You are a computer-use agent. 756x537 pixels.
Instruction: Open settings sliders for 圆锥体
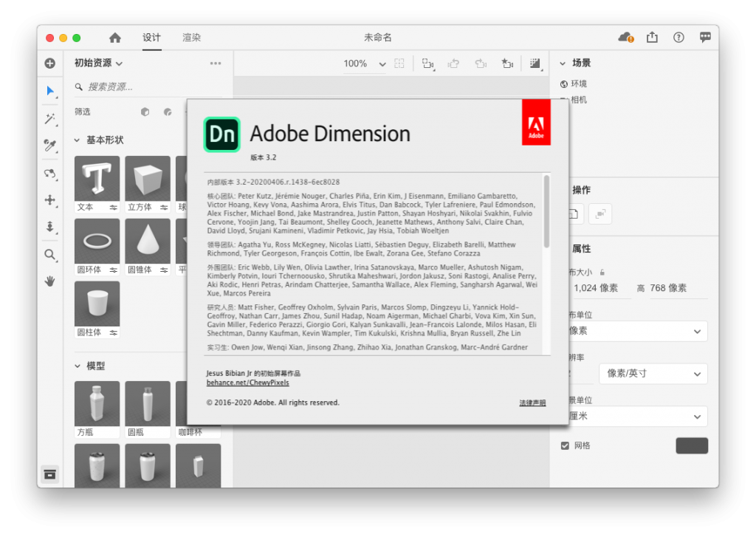tap(164, 270)
